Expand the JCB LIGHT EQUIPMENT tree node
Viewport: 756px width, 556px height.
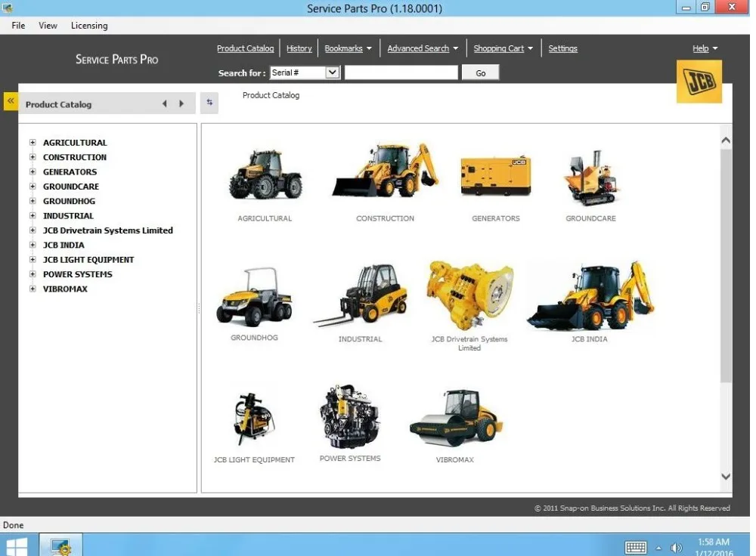33,260
